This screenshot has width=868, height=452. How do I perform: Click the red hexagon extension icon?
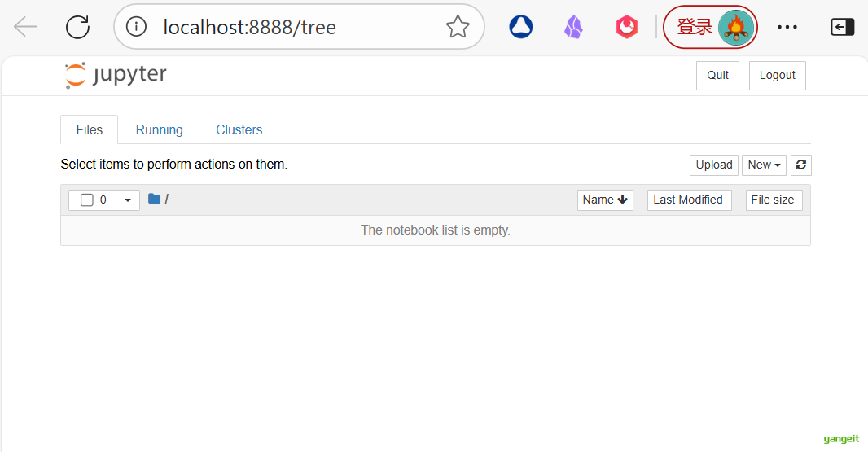coord(626,27)
